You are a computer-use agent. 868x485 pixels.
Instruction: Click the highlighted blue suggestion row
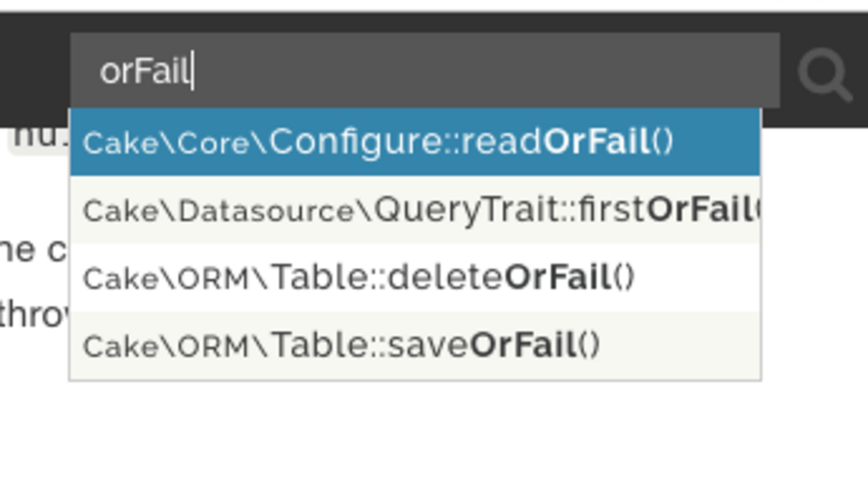[x=414, y=142]
